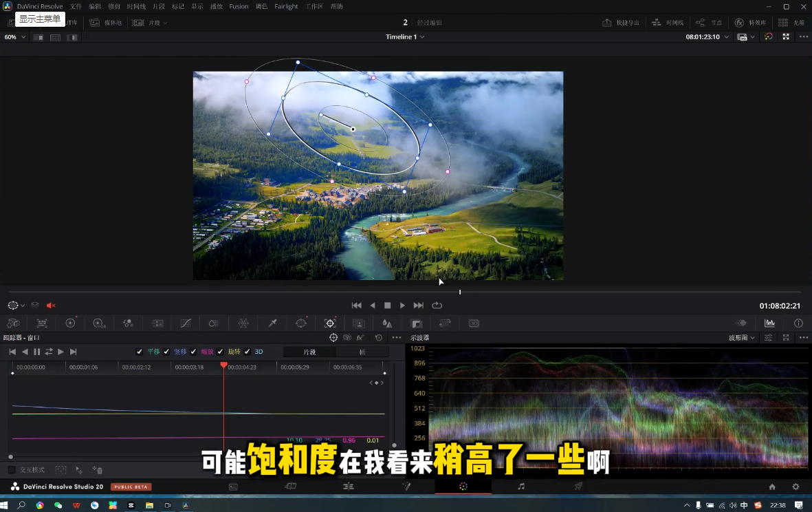Switch to the 帧 tracker tab

point(363,352)
